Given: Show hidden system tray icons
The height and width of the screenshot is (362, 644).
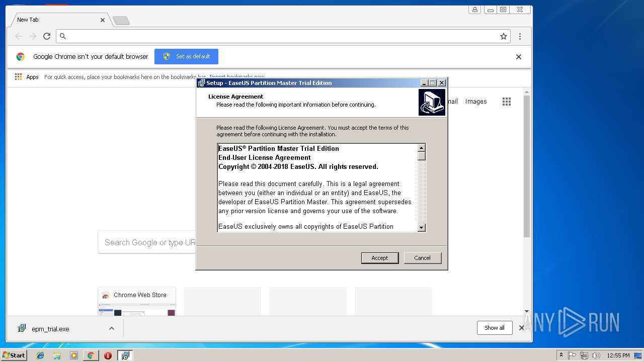Looking at the screenshot, I should tap(561, 355).
